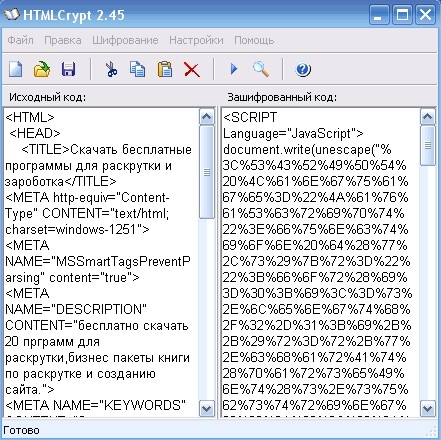This screenshot has width=441, height=440.
Task: Run encryption with blue play arrow
Action: (234, 69)
